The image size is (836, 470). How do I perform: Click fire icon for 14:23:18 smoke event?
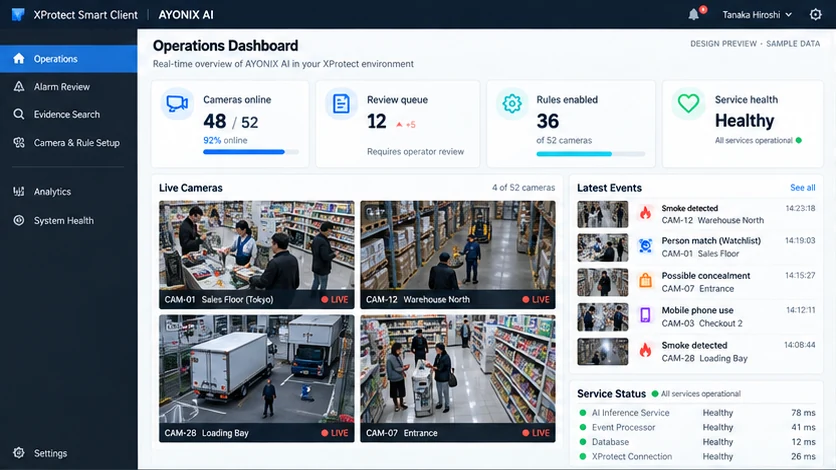point(646,213)
